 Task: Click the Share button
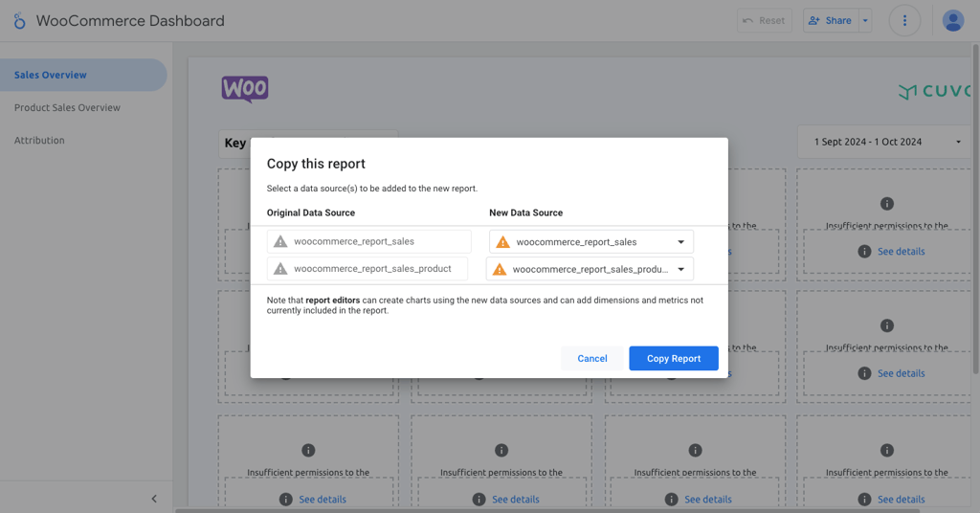(x=831, y=20)
